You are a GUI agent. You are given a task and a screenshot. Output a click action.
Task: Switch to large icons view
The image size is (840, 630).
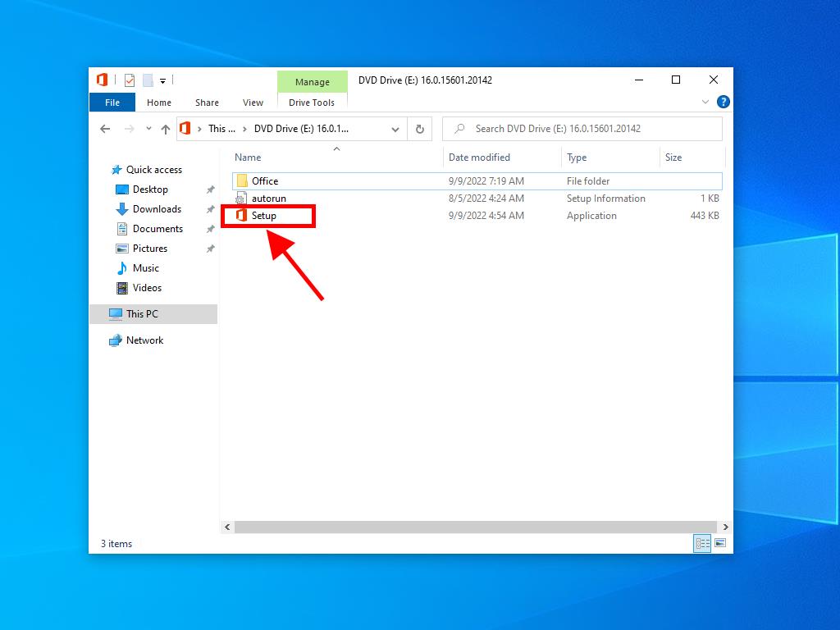(720, 543)
